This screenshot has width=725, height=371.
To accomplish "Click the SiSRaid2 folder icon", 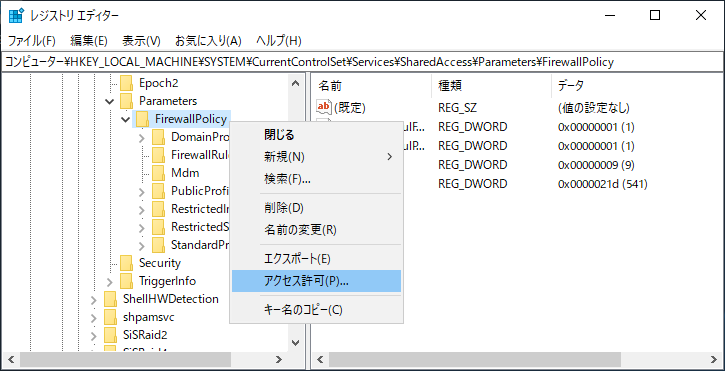I will (111, 334).
